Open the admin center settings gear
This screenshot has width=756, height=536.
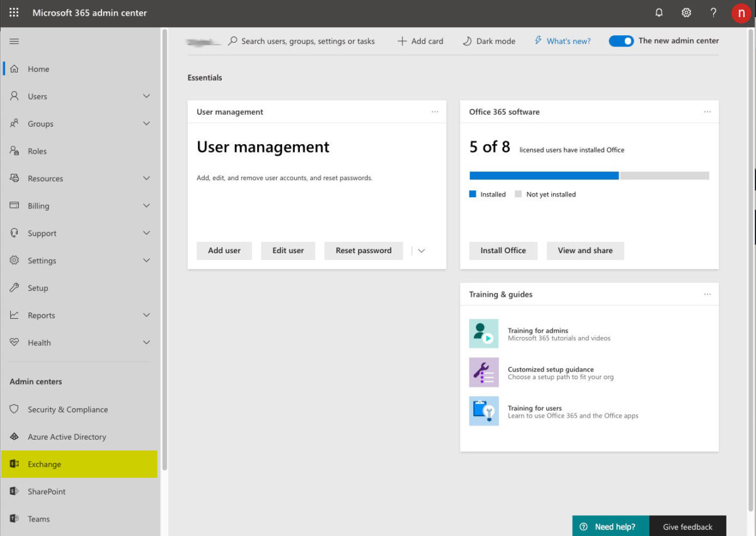[x=686, y=13]
